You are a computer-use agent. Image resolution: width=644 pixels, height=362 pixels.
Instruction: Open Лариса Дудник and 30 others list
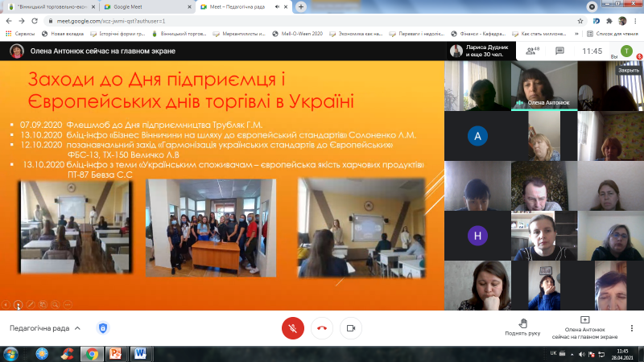pos(480,51)
